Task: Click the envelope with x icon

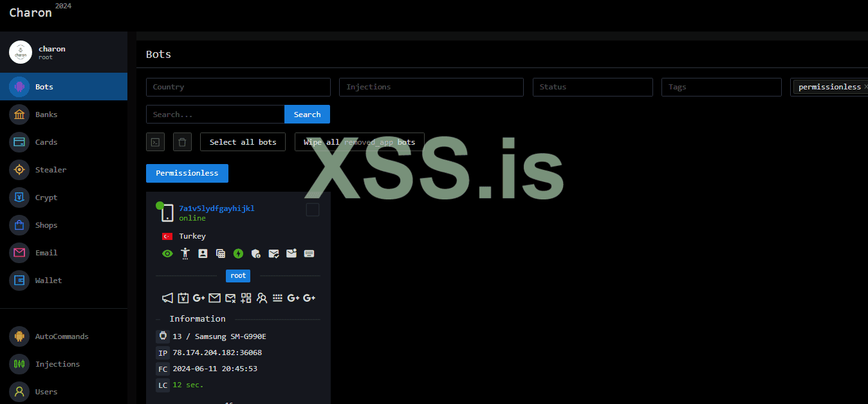Action: (x=230, y=298)
